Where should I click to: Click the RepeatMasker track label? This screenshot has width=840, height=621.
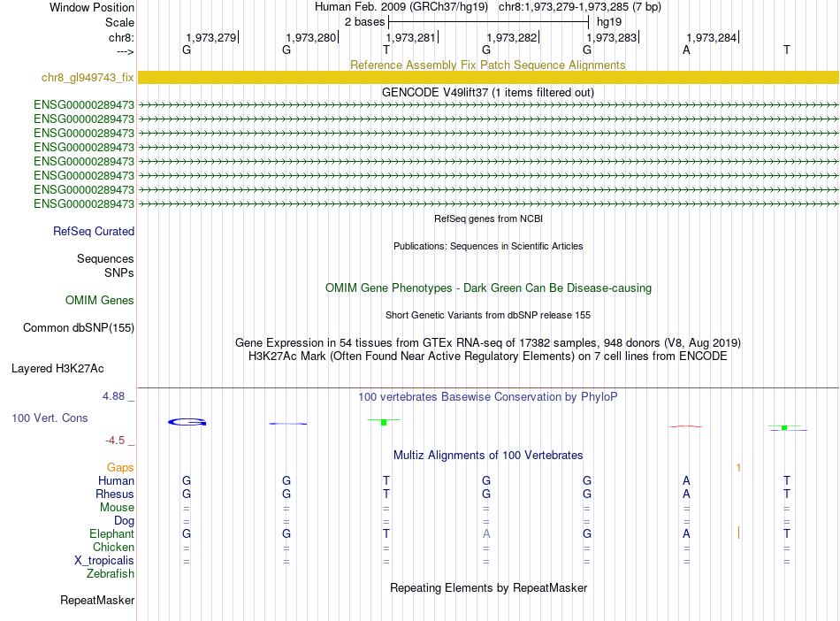[x=97, y=600]
